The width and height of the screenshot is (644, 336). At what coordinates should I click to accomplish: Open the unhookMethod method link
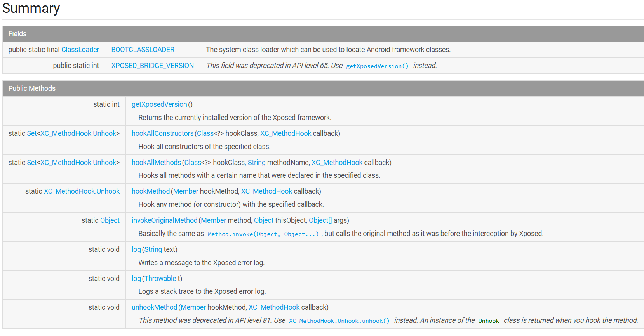154,307
